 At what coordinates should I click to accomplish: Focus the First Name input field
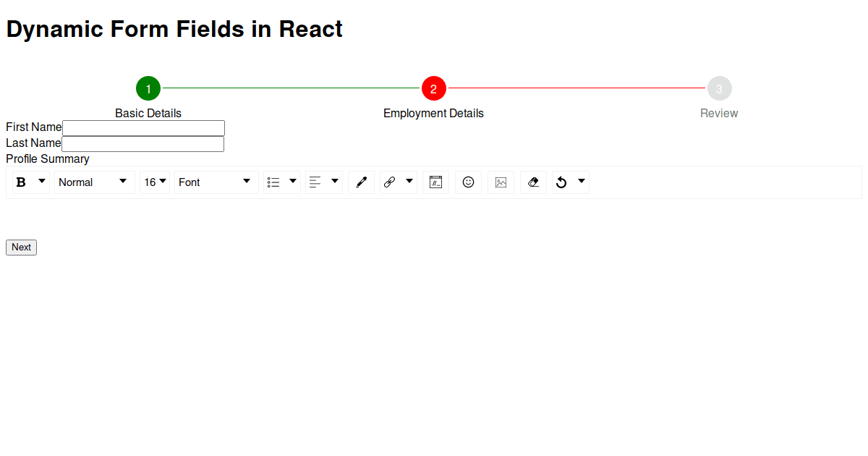pyautogui.click(x=143, y=128)
